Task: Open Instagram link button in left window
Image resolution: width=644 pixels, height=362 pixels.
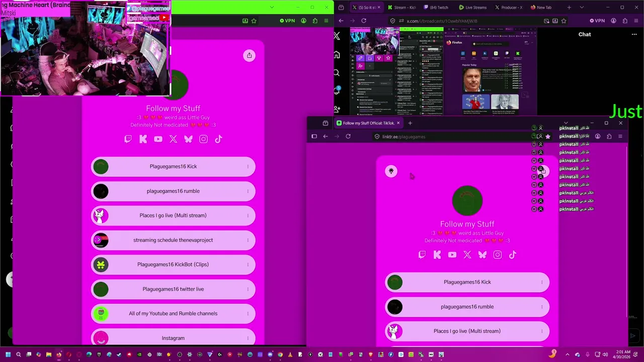Action: (173, 338)
